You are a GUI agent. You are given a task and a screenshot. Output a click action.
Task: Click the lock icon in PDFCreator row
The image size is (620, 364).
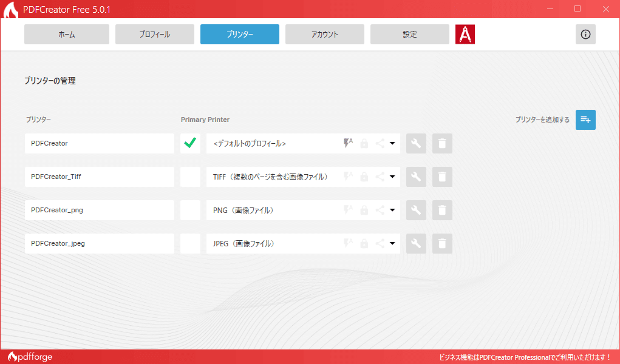tap(364, 143)
